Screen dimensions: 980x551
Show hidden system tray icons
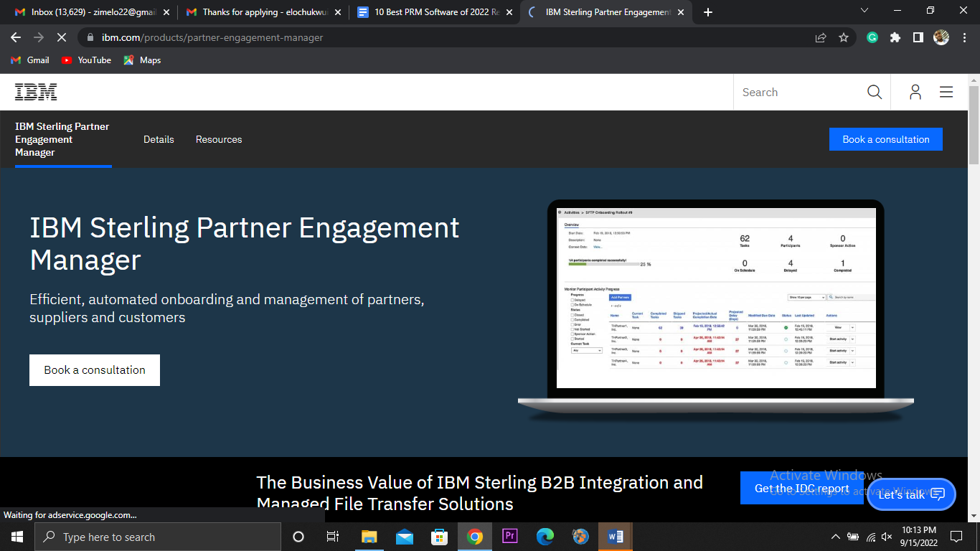835,537
